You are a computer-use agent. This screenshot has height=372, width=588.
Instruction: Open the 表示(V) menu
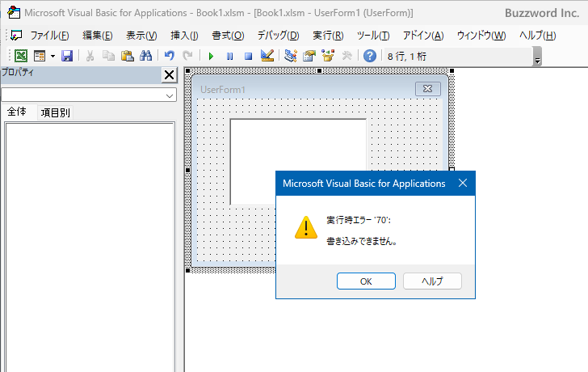click(x=141, y=36)
